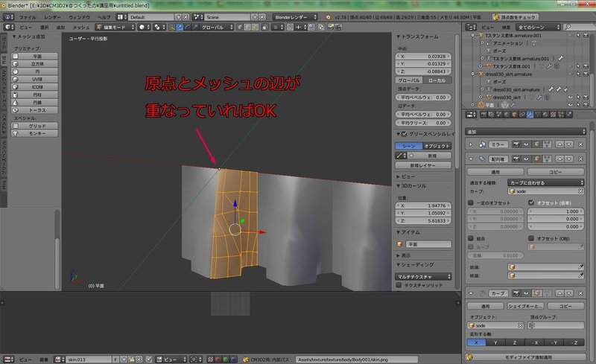Click the 3D cursor X value 1.94776 field

(423, 205)
